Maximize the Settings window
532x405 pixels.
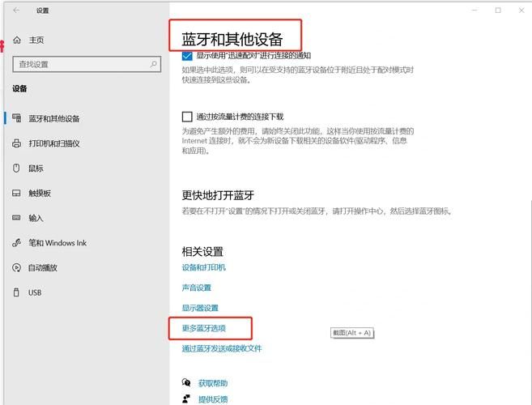498,11
